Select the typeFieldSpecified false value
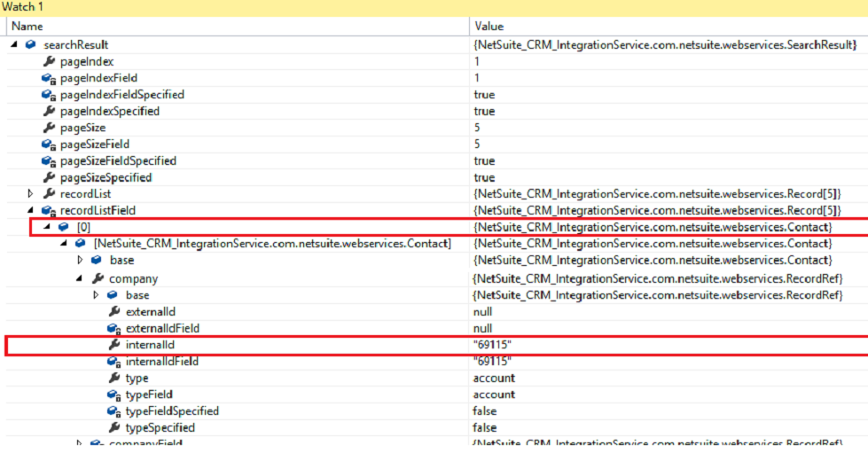This screenshot has height=453, width=868. point(485,411)
